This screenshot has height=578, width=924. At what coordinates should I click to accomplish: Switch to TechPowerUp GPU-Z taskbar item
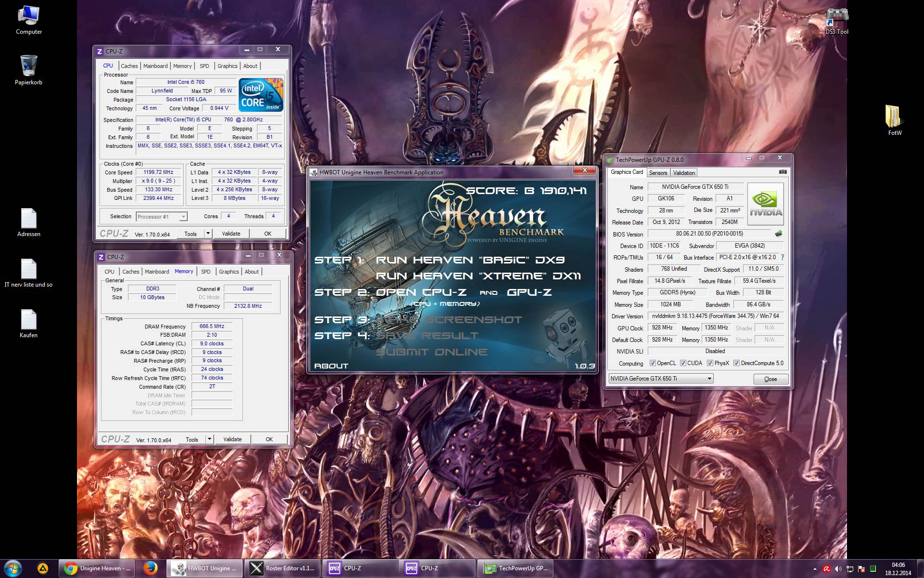coord(515,568)
